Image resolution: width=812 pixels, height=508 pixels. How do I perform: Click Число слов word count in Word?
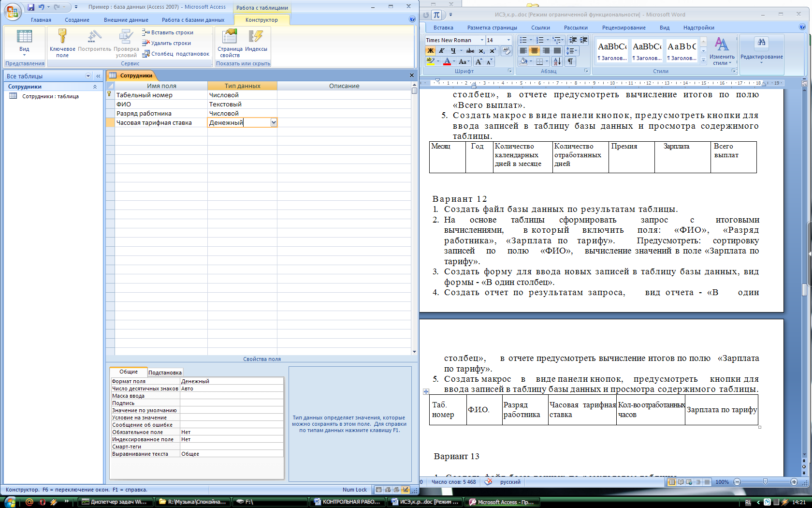[453, 482]
